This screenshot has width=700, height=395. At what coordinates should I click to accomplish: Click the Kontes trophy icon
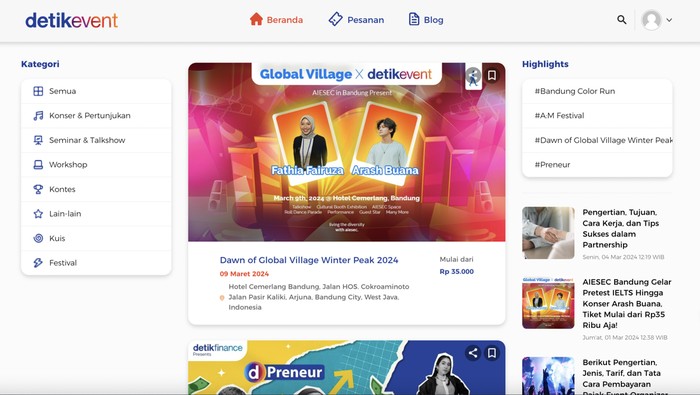point(38,189)
